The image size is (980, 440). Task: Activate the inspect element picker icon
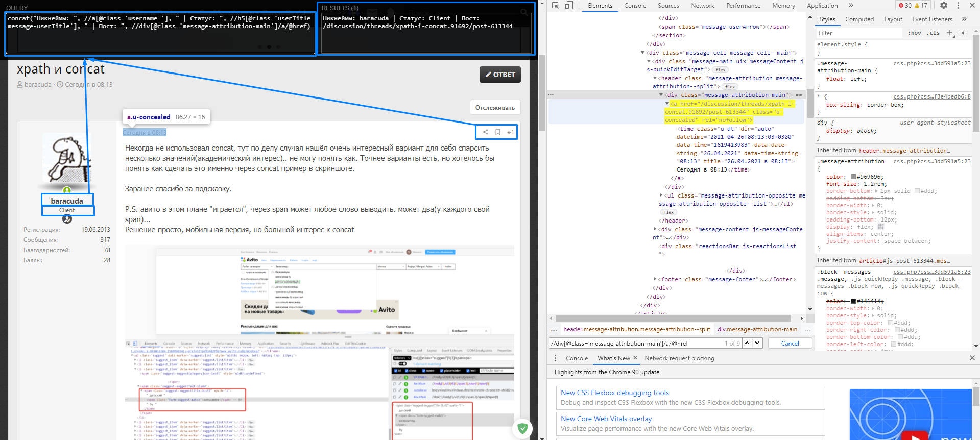coord(556,6)
